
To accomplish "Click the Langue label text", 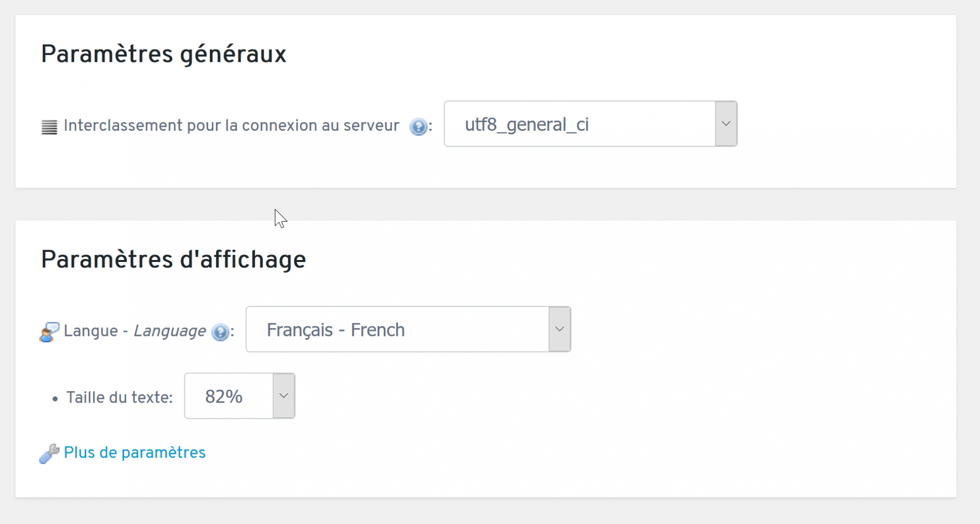I will (x=91, y=331).
